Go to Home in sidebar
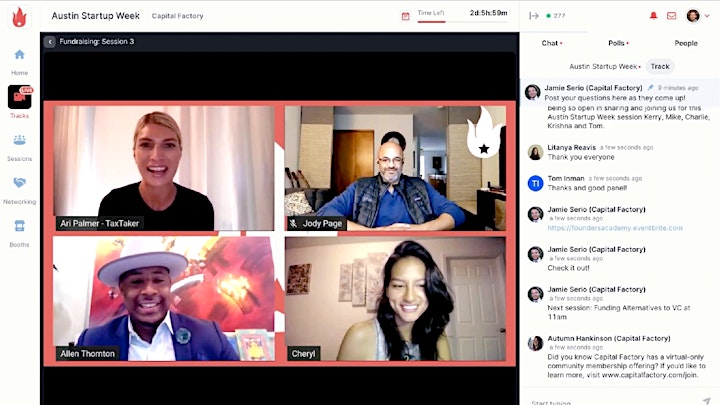Image resolution: width=720 pixels, height=405 pixels. pyautogui.click(x=19, y=62)
